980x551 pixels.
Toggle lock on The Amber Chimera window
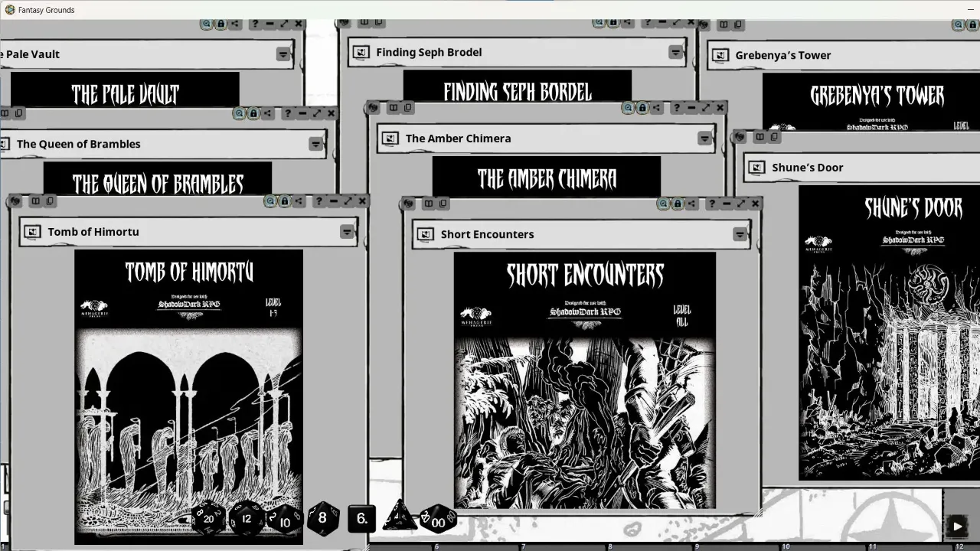click(x=642, y=108)
